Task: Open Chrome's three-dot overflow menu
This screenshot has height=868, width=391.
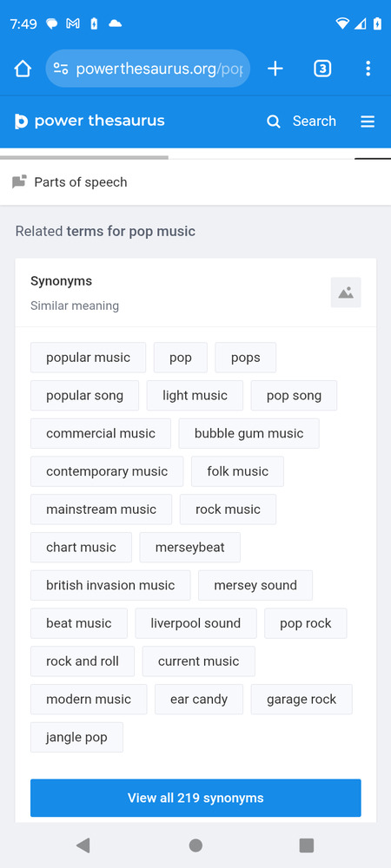Action: coord(368,69)
